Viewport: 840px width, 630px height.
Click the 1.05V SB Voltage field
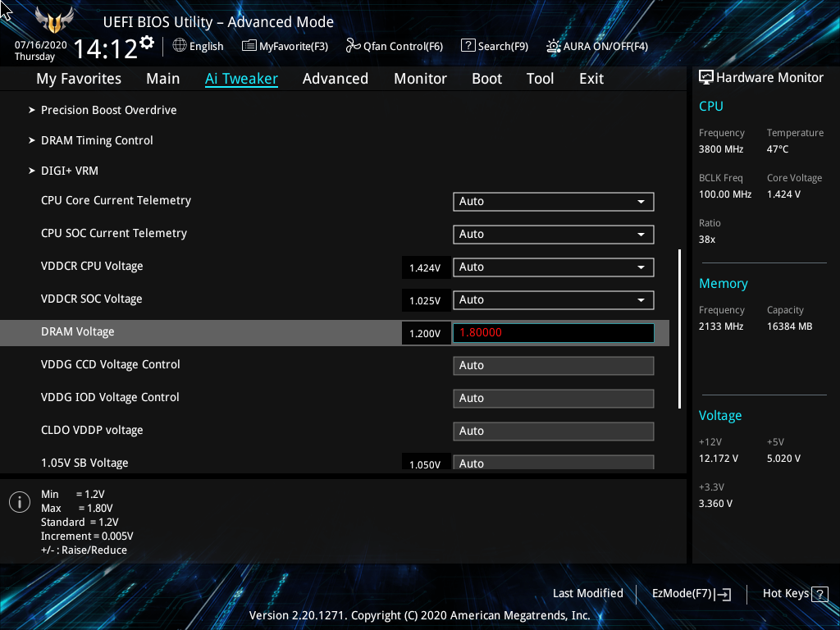pos(554,463)
